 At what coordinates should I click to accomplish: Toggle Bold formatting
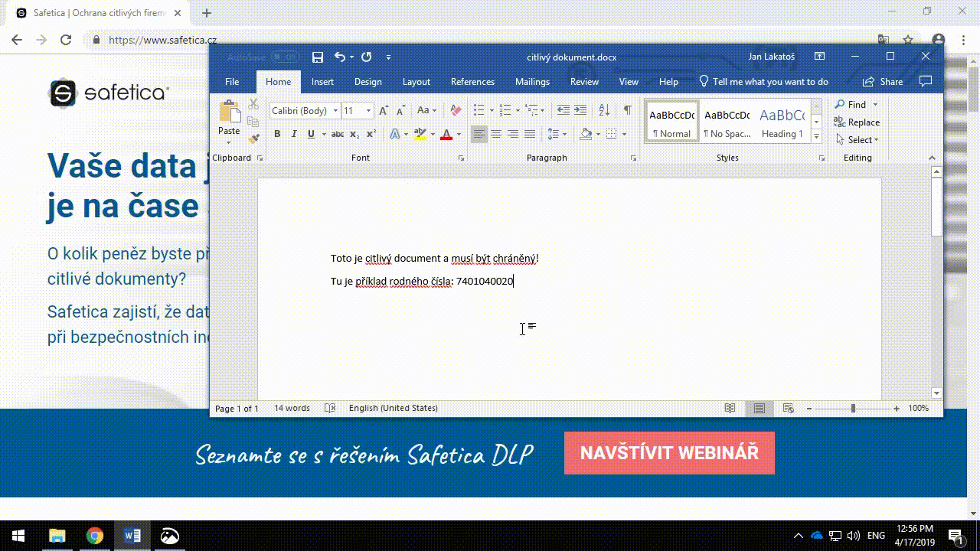[x=277, y=135]
